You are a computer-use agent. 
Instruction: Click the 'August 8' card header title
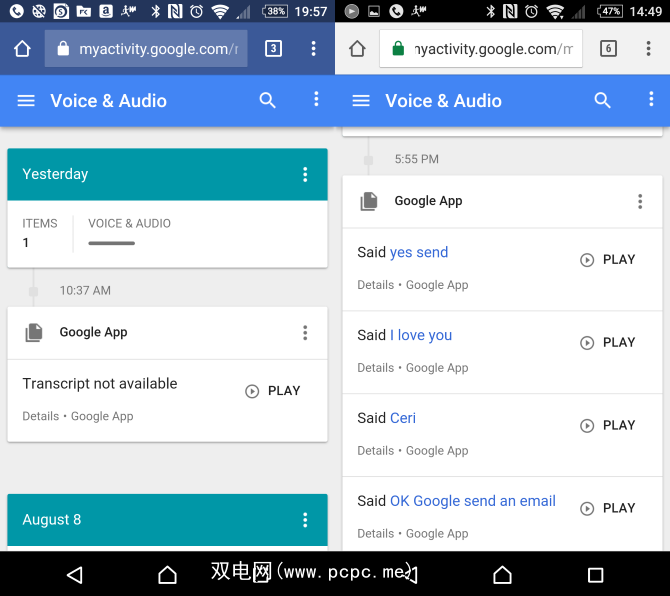pos(52,520)
